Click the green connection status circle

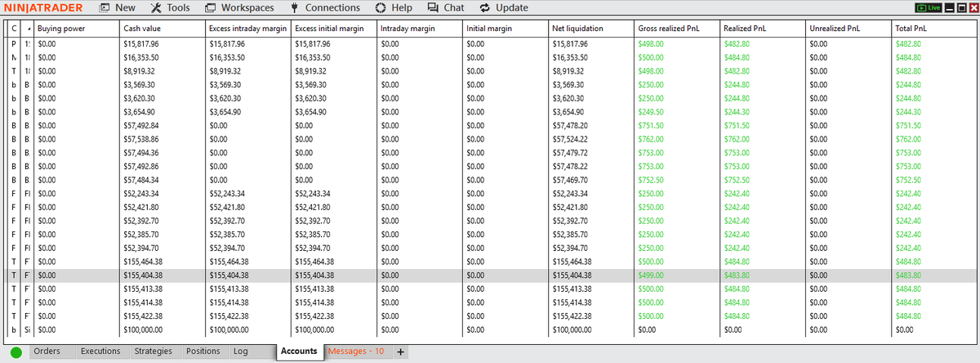tap(16, 352)
